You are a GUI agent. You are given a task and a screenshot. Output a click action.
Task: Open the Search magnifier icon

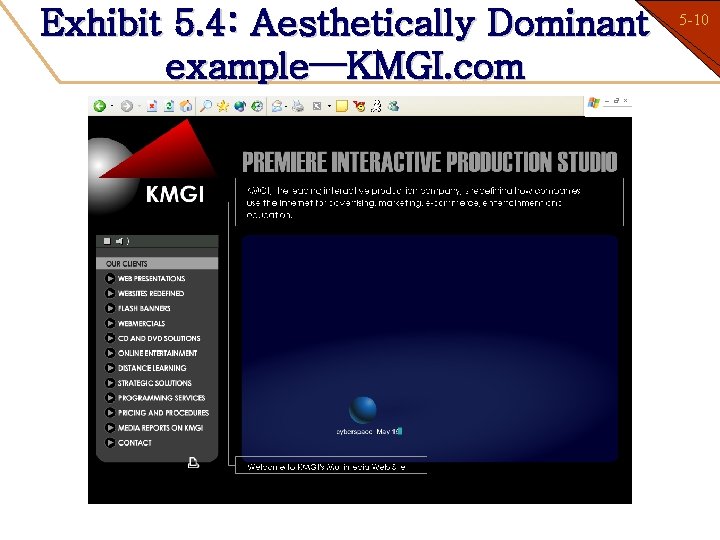tap(206, 106)
